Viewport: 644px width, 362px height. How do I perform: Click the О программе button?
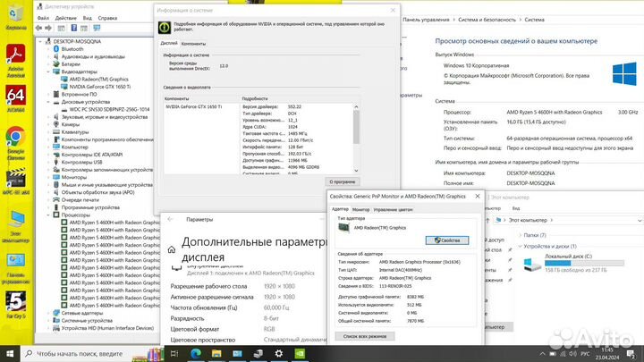[x=343, y=181]
